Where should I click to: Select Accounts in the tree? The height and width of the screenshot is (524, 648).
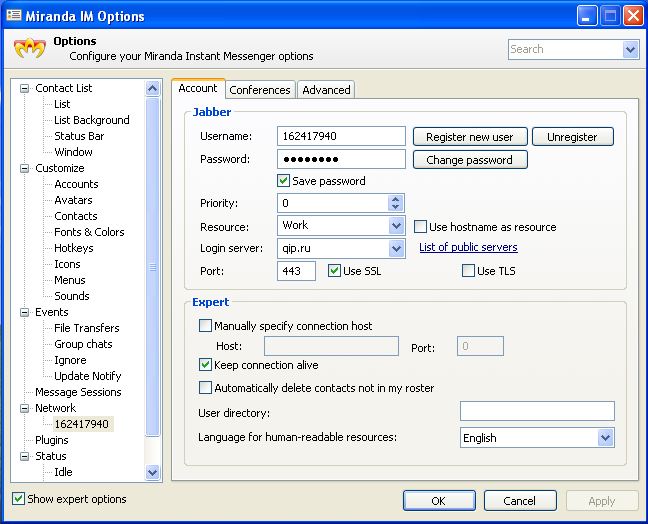(76, 184)
